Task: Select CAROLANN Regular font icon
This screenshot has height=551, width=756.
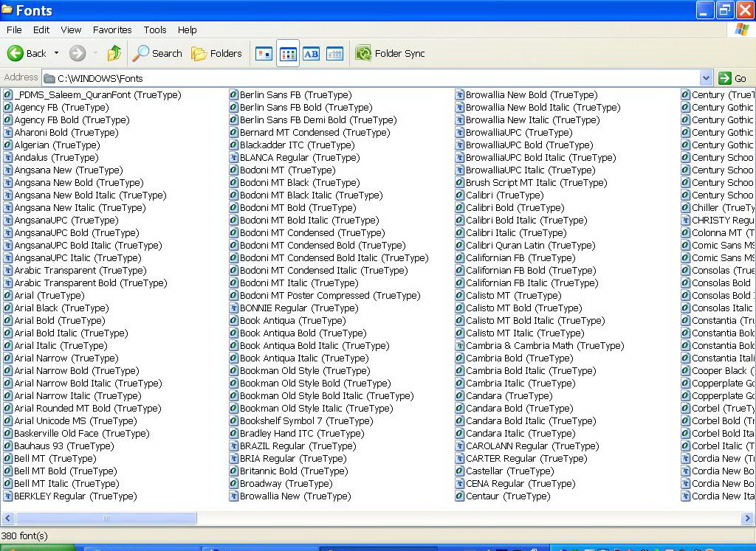Action: click(459, 446)
